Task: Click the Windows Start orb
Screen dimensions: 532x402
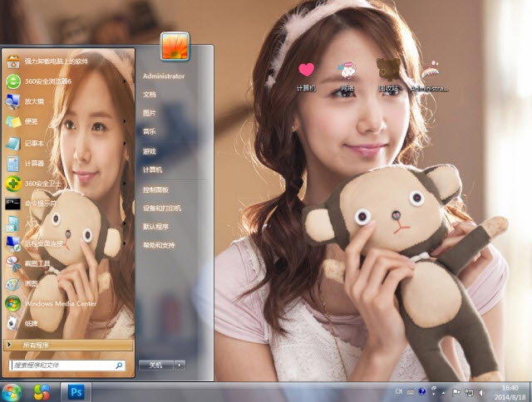Action: pyautogui.click(x=12, y=393)
